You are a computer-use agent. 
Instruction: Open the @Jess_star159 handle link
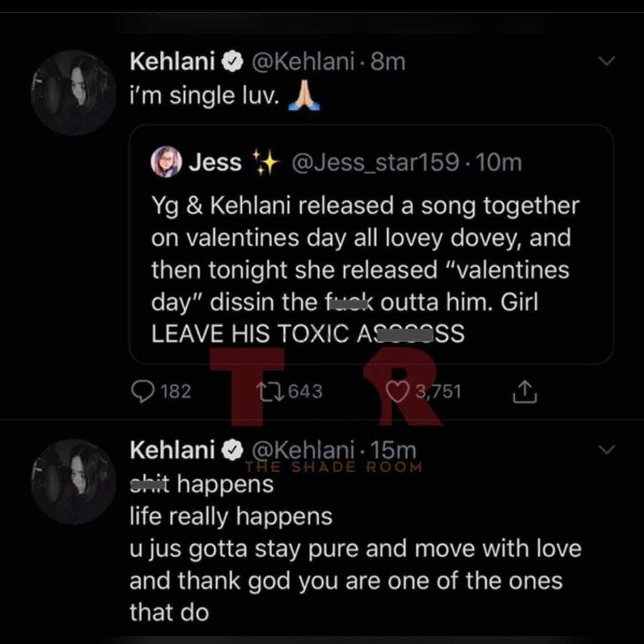click(375, 162)
